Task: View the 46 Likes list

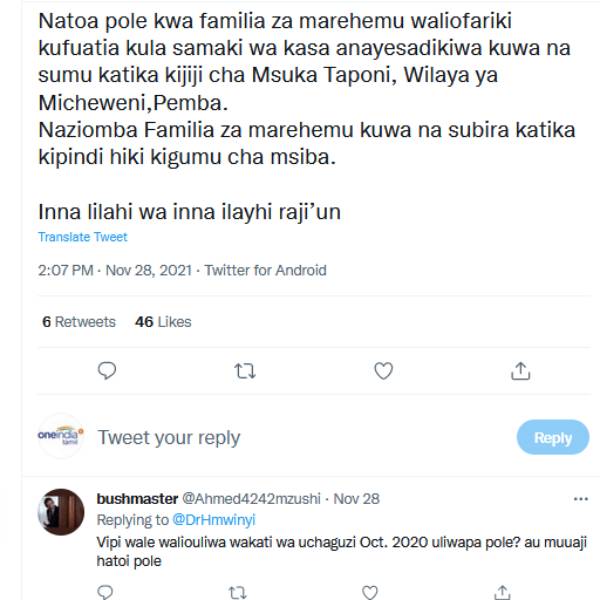Action: tap(163, 322)
